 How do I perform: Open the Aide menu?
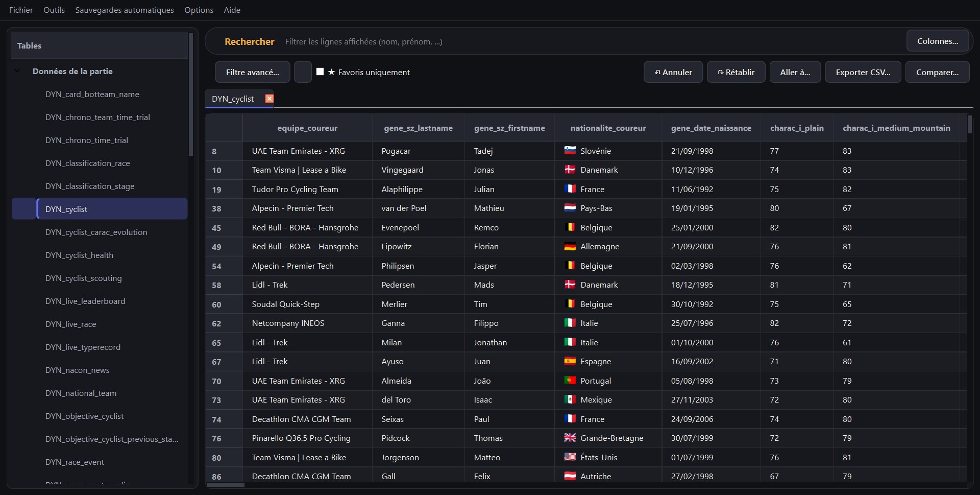point(232,10)
